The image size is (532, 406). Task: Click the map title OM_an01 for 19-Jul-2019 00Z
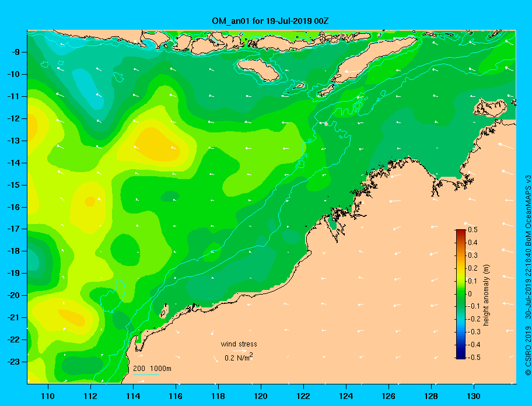270,21
